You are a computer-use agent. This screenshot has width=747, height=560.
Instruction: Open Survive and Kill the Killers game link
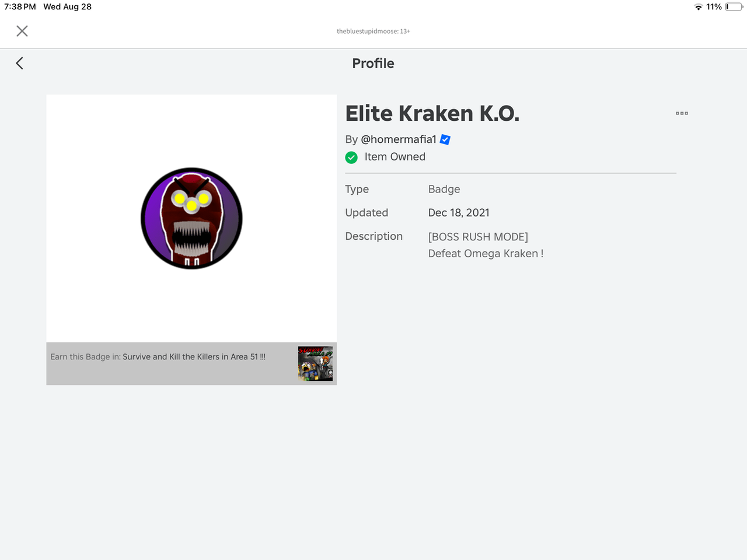tap(194, 356)
